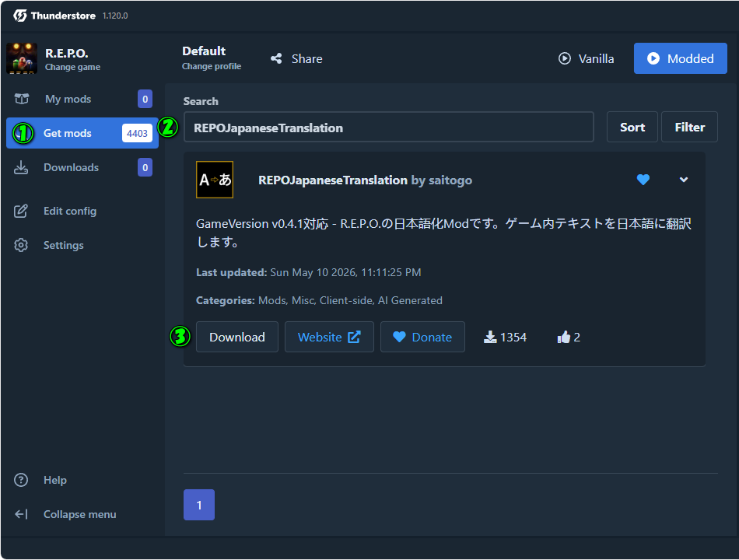Open the Downloads section
Screen dimensions: 739x560
point(82,167)
